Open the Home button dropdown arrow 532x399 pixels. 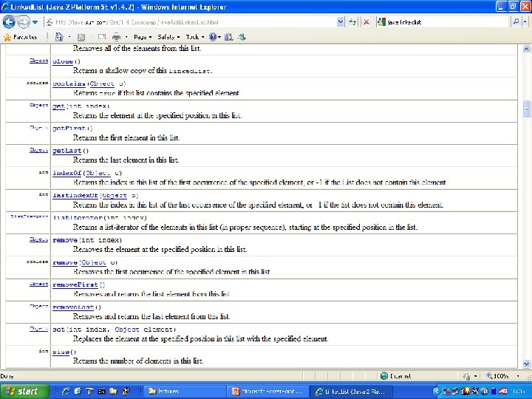pos(69,37)
